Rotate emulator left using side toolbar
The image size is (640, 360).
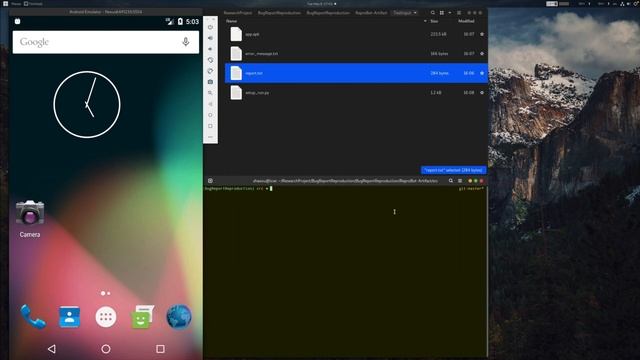(x=210, y=60)
